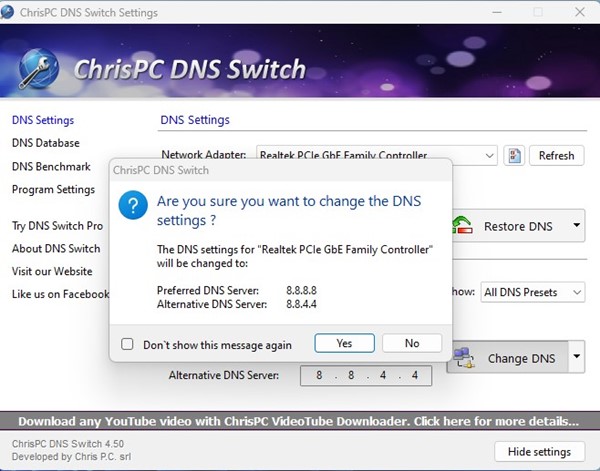Click the Restore DNS button
Viewport: 600px width, 471px height.
tap(510, 226)
